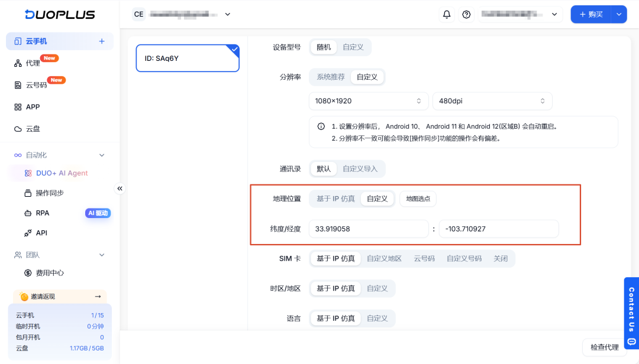Click the resolution info circle icon
The height and width of the screenshot is (364, 639).
pyautogui.click(x=321, y=126)
